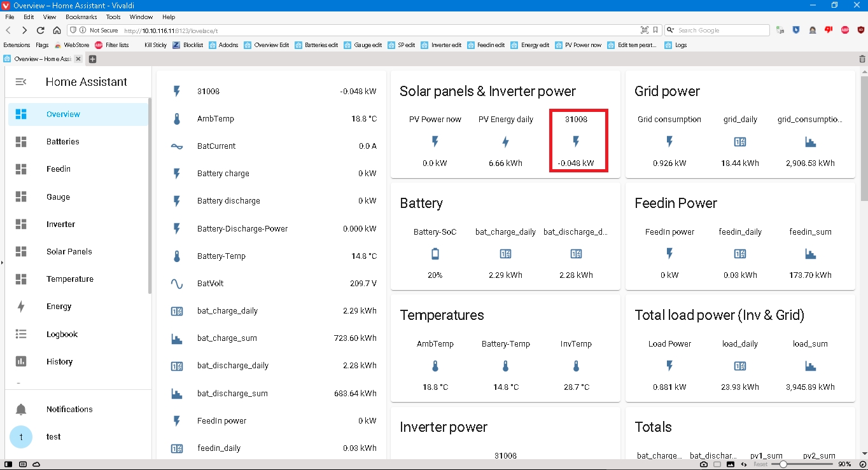The width and height of the screenshot is (868, 470).
Task: Click the feedin_sum chart icon
Action: pos(810,254)
